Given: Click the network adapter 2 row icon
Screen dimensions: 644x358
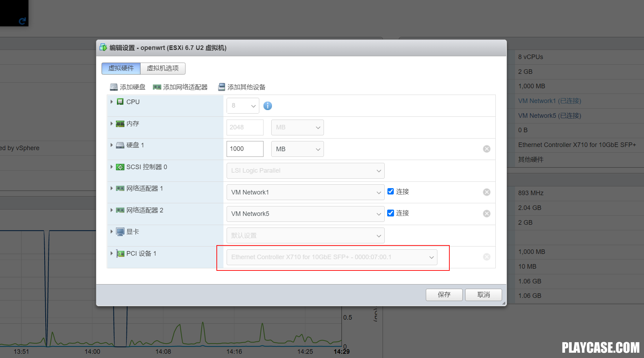Looking at the screenshot, I should [120, 210].
